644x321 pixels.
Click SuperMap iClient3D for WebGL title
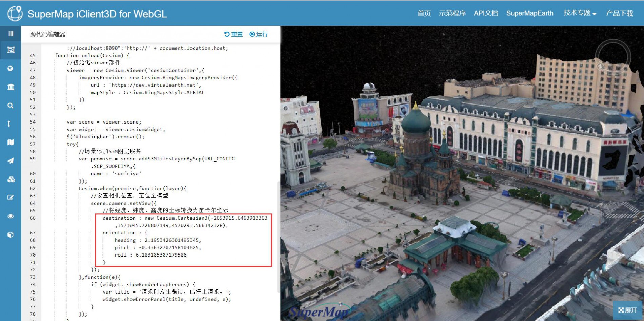click(x=97, y=14)
